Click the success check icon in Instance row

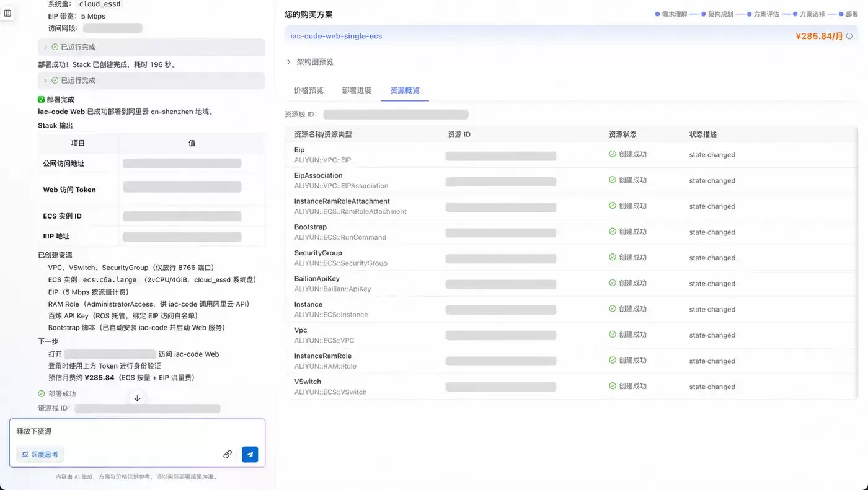[x=613, y=308]
